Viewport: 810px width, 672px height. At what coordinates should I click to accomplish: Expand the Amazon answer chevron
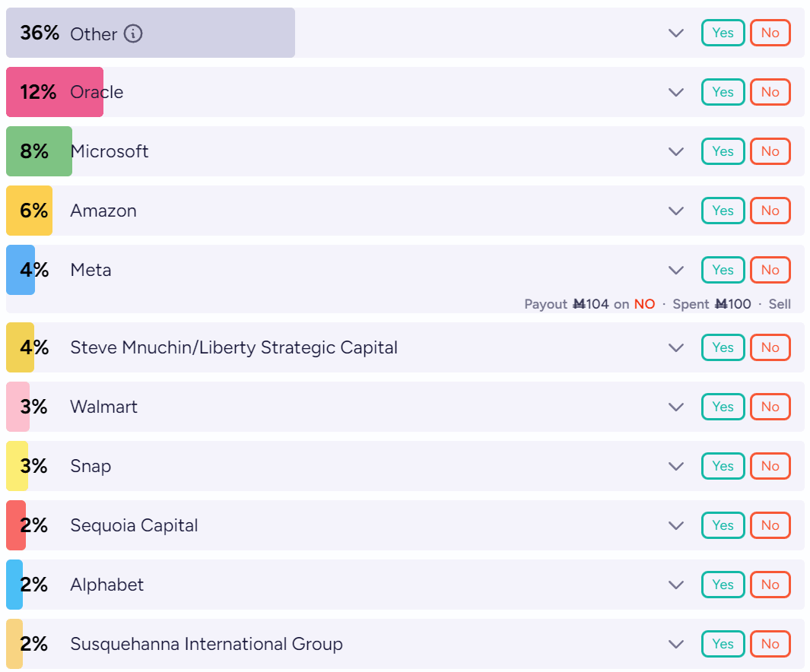(x=676, y=211)
